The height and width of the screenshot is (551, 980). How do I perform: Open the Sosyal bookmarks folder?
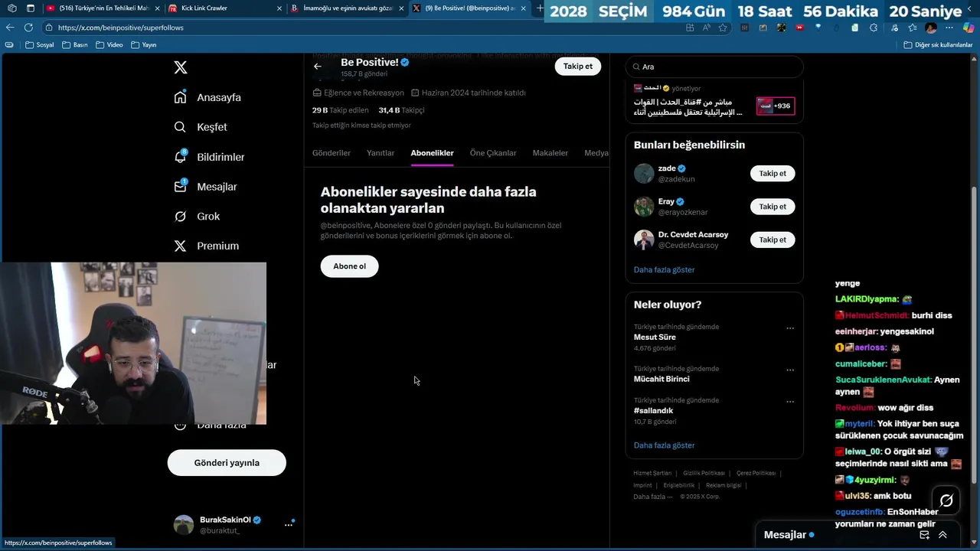pyautogui.click(x=40, y=45)
